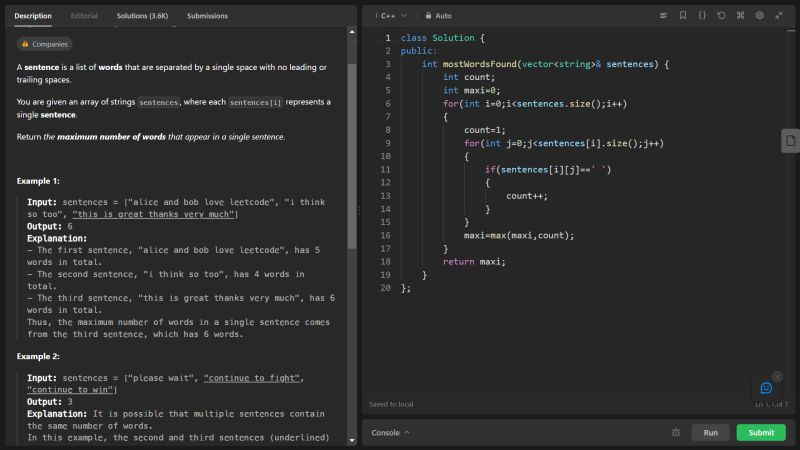Open the Editorial tab
Screen dimensions: 800x450
84,16
